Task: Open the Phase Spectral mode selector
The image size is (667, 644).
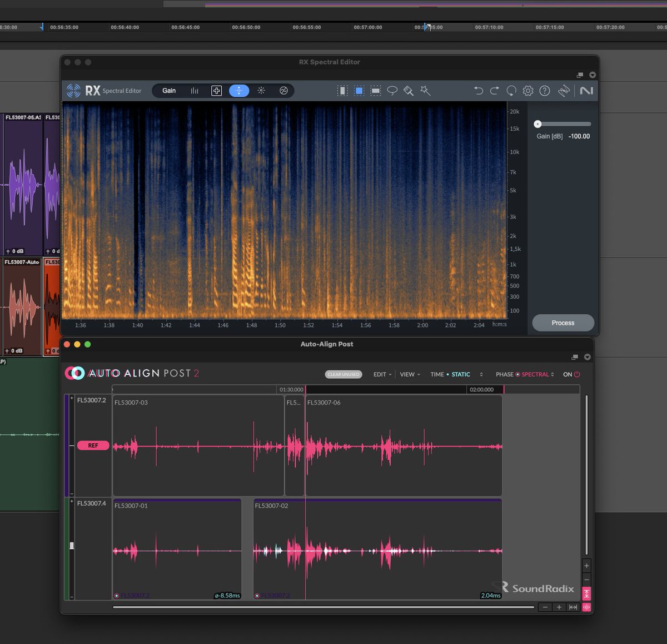Action: pos(525,374)
